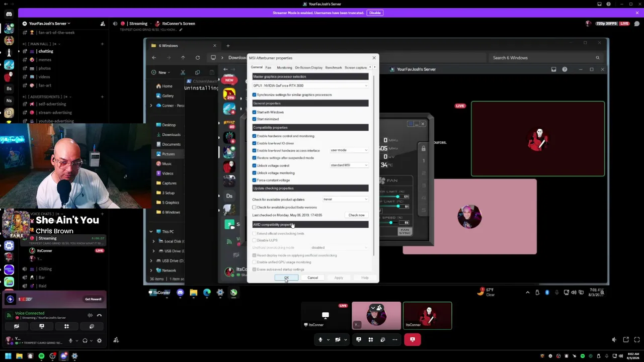This screenshot has width=644, height=362.
Task: Toggle Unlock voltage monitoring checkbox
Action: (x=254, y=173)
